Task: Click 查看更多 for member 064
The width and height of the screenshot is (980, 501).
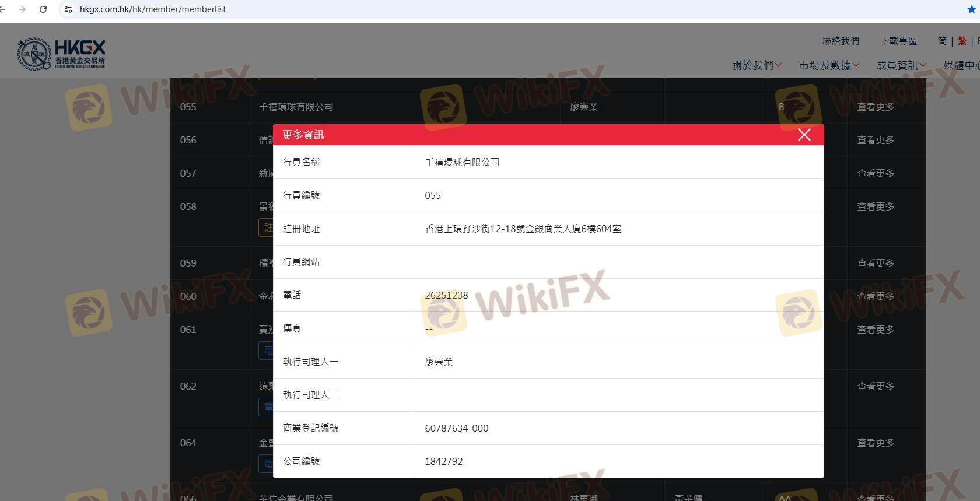Action: click(x=876, y=443)
